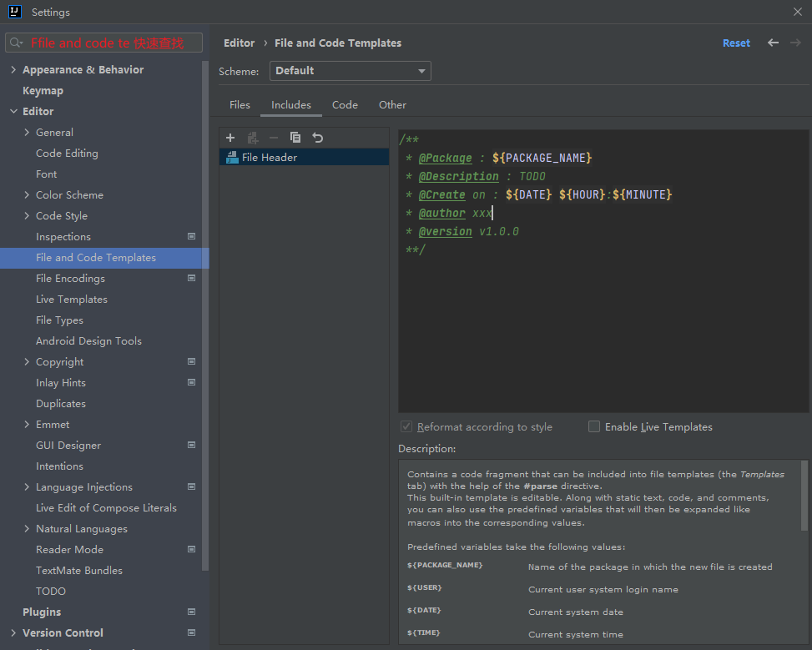Click the @author line in template editor
The height and width of the screenshot is (650, 812).
[449, 213]
